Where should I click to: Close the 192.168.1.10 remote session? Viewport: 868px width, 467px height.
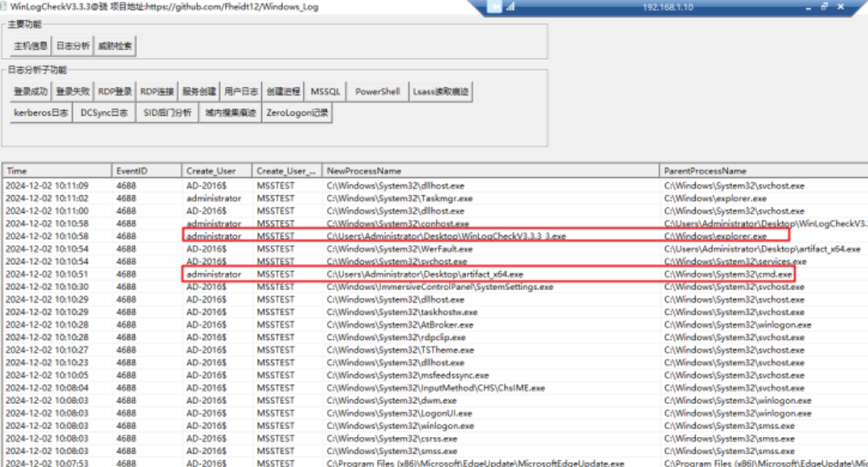click(x=840, y=6)
